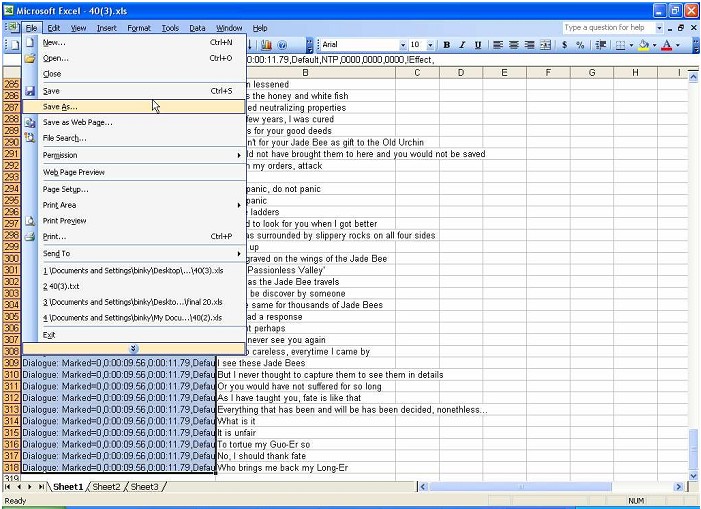Choose Close in the File menu
Screen dimensions: 701x509
pyautogui.click(x=133, y=74)
